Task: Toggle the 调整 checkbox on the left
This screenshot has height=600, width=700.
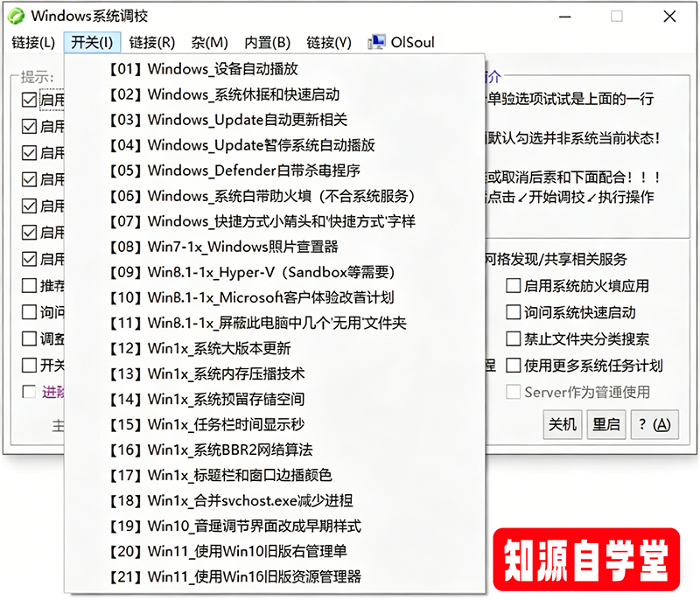Action: point(29,338)
